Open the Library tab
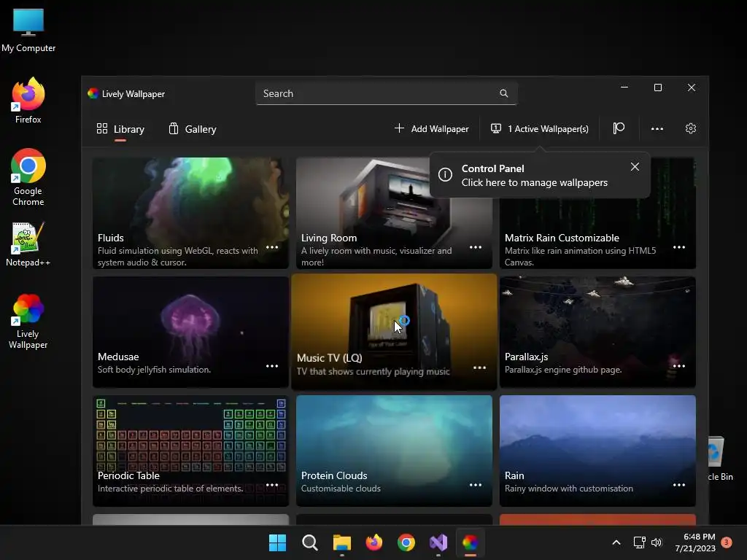Viewport: 747px width, 560px height. coord(120,129)
